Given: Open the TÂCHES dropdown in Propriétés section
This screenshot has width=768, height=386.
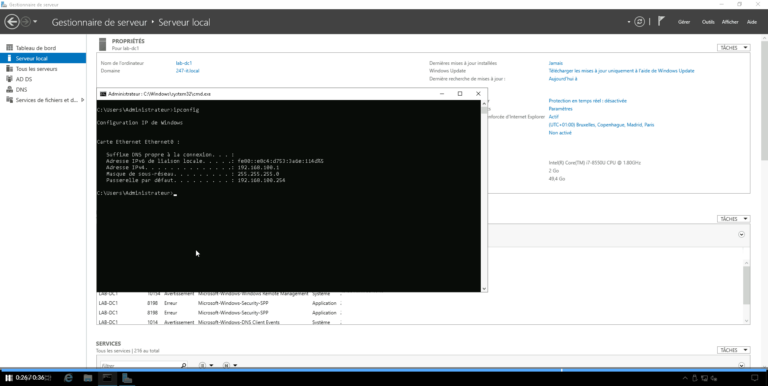Looking at the screenshot, I should click(733, 48).
